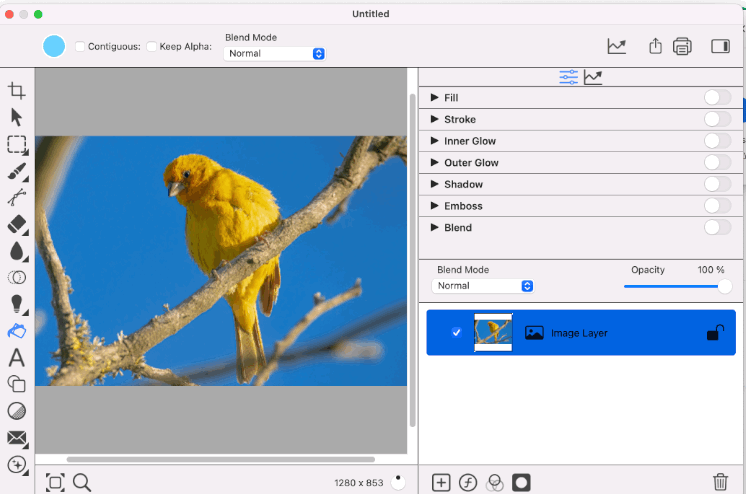Select the Paintbrush tool

tap(17, 171)
